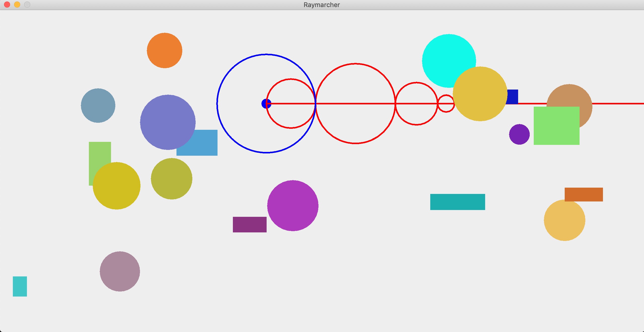
Task: Click the mauve gray circle
Action: pyautogui.click(x=120, y=271)
